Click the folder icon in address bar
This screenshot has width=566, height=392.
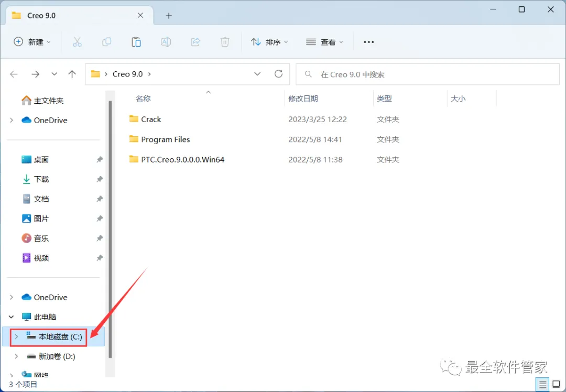(95, 74)
